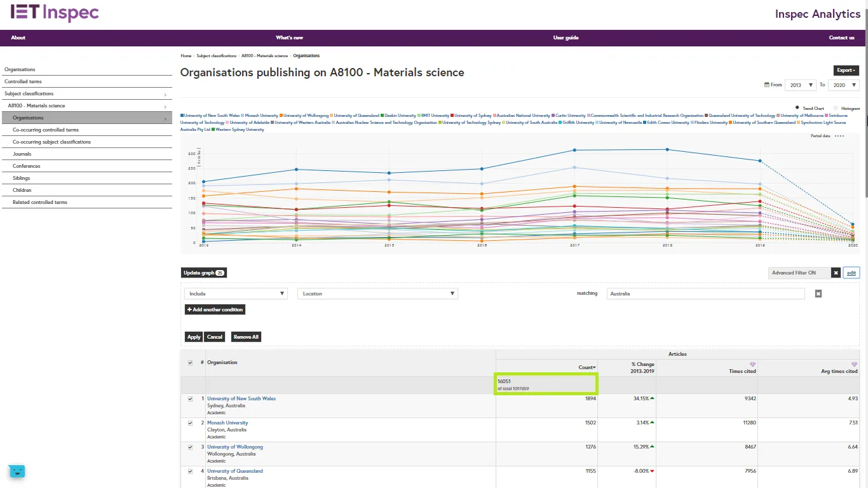Open the Location field dropdown
Image resolution: width=868 pixels, height=488 pixels.
pyautogui.click(x=377, y=294)
